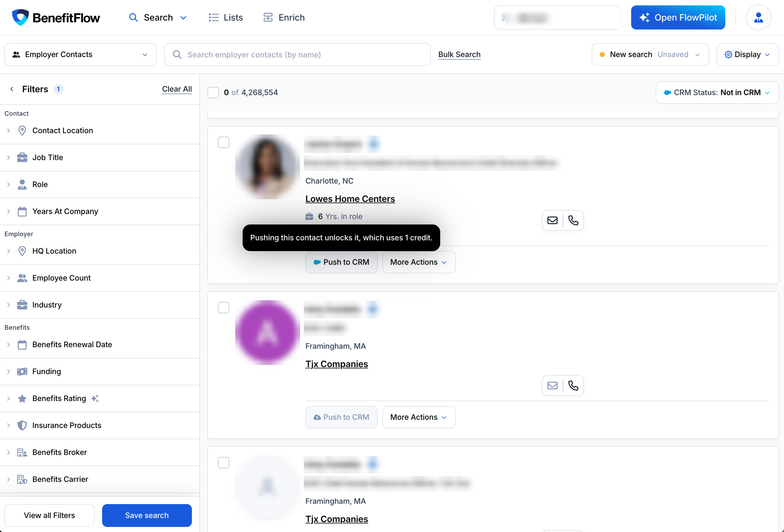Click the Job Title briefcase icon
The height and width of the screenshot is (532, 784).
[x=22, y=158]
